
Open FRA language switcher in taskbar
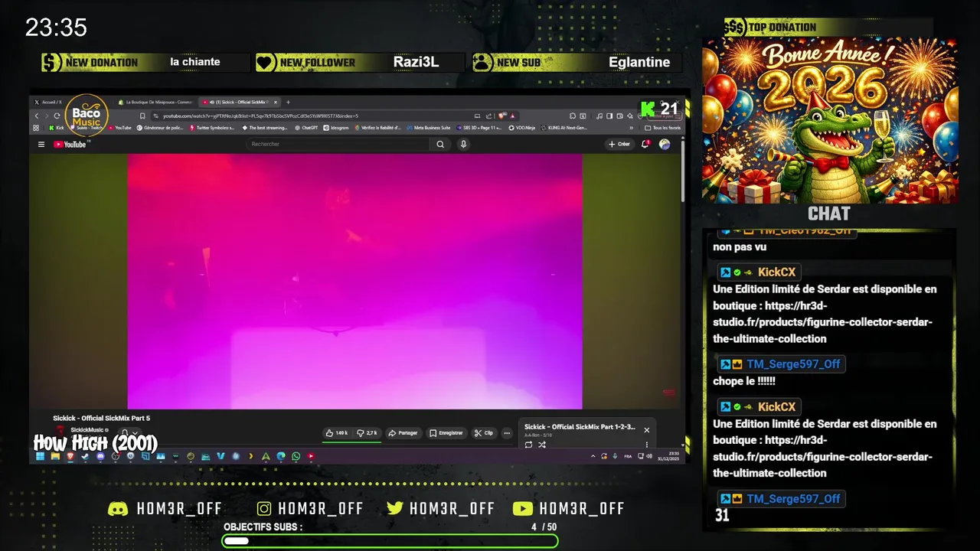(x=628, y=456)
